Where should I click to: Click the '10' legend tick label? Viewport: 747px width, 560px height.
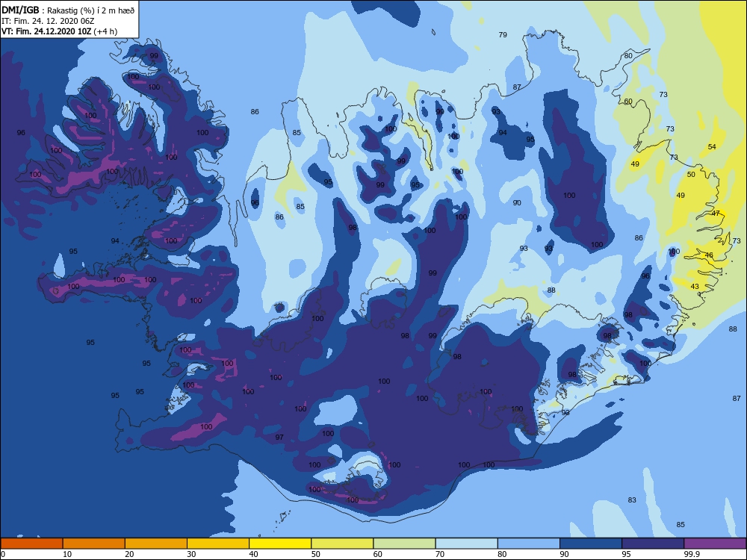pos(67,554)
